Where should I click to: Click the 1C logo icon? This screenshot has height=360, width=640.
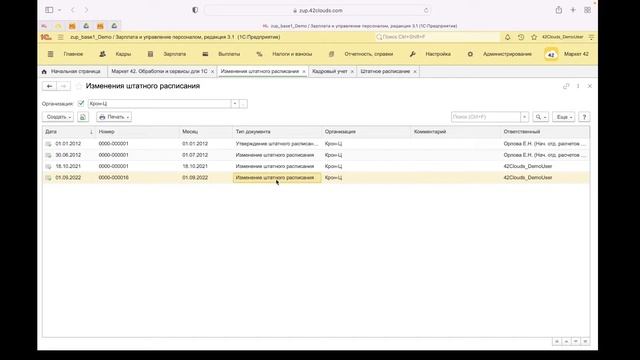pyautogui.click(x=46, y=37)
